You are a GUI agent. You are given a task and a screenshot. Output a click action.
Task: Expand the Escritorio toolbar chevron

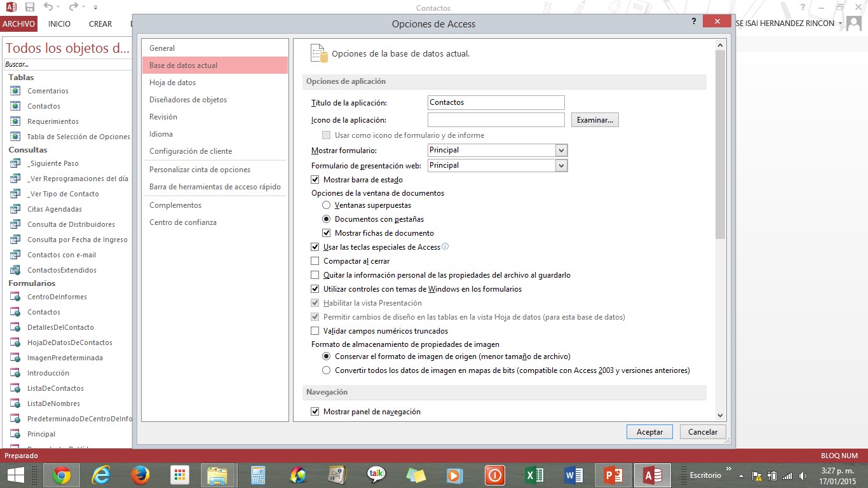(729, 469)
